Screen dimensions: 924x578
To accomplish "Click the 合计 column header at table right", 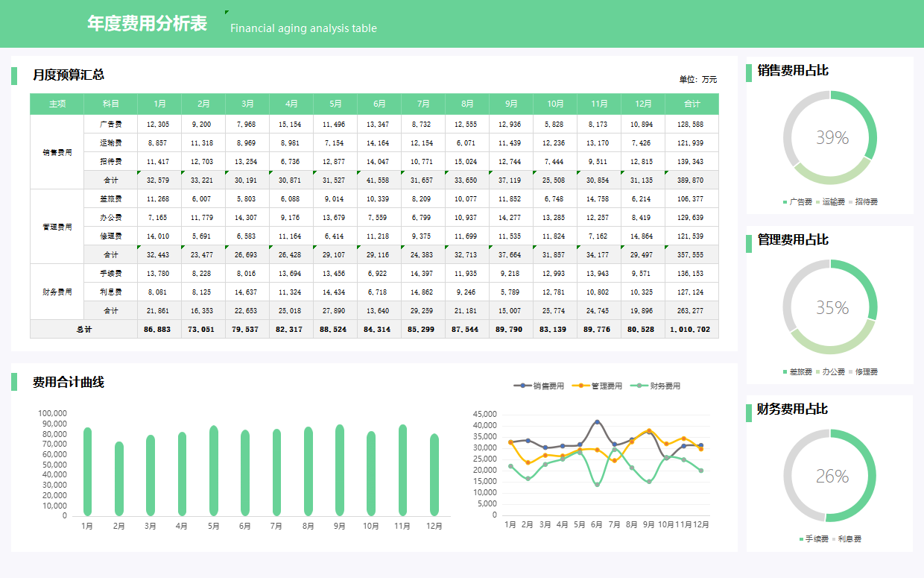I will (692, 104).
